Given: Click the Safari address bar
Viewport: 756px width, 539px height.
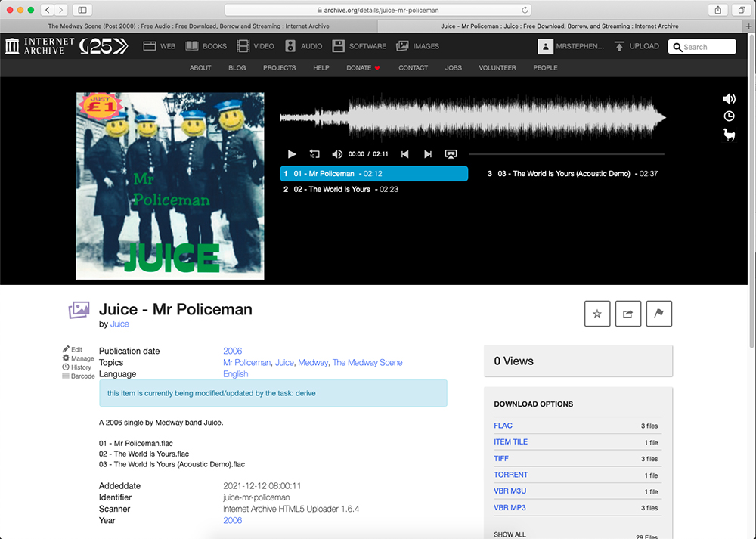Looking at the screenshot, I should point(377,10).
